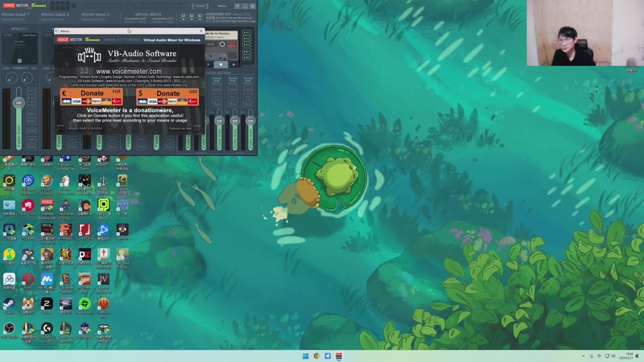Open the A1 hardware out dropdown
Image resolution: width=644 pixels, height=362 pixels.
click(184, 17)
